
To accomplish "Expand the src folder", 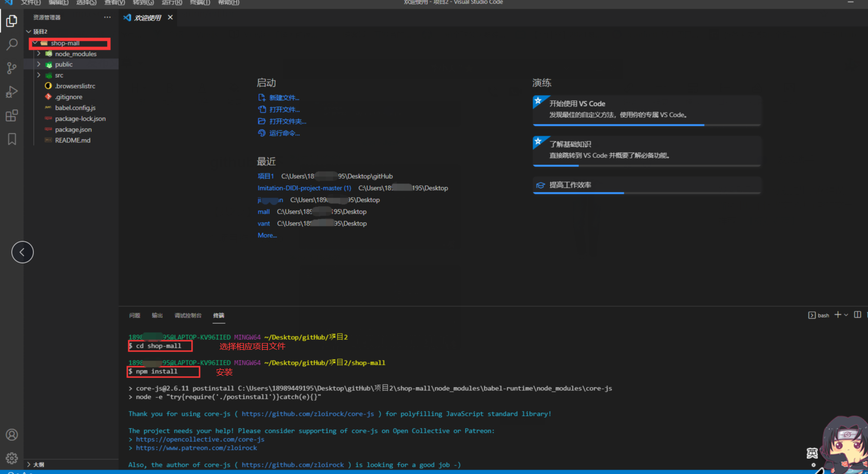I will coord(38,75).
